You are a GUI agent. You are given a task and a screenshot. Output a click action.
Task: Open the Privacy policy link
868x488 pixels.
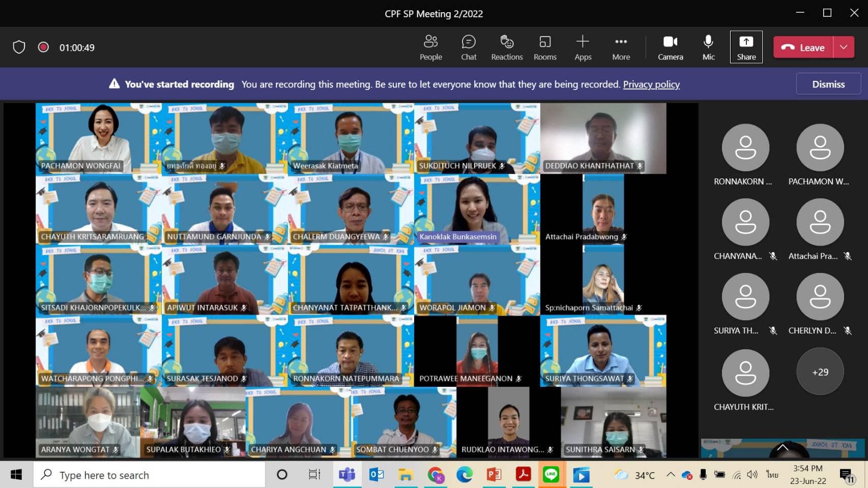[651, 84]
